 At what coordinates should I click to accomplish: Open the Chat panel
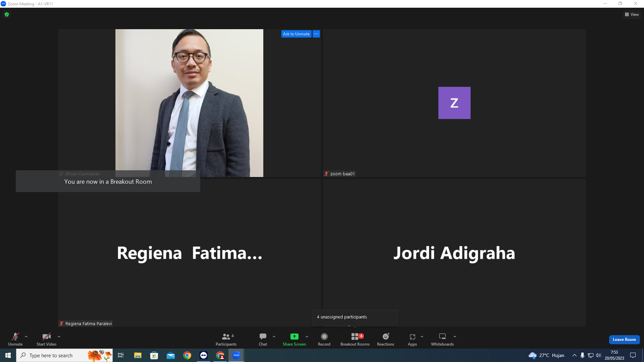263,339
